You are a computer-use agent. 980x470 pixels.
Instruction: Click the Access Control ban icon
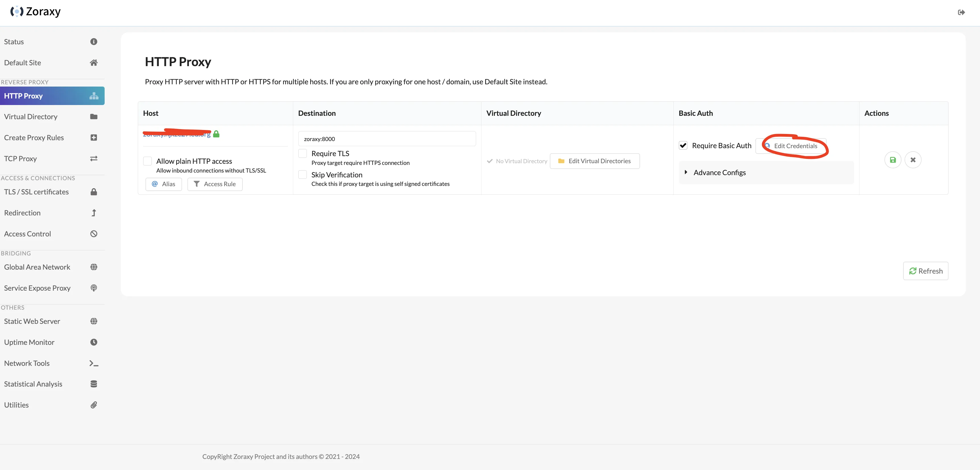click(x=94, y=234)
